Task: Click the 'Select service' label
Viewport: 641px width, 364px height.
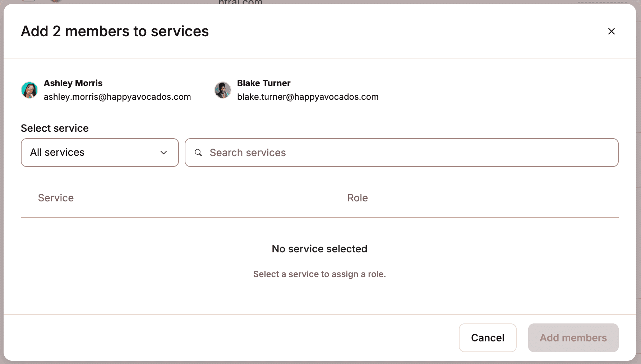Action: [x=55, y=128]
